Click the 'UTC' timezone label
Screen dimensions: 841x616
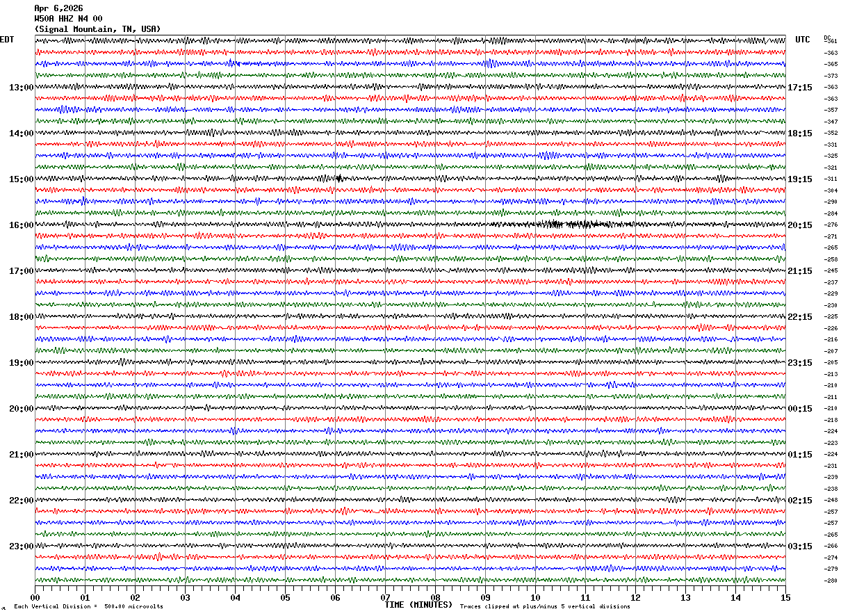[803, 40]
